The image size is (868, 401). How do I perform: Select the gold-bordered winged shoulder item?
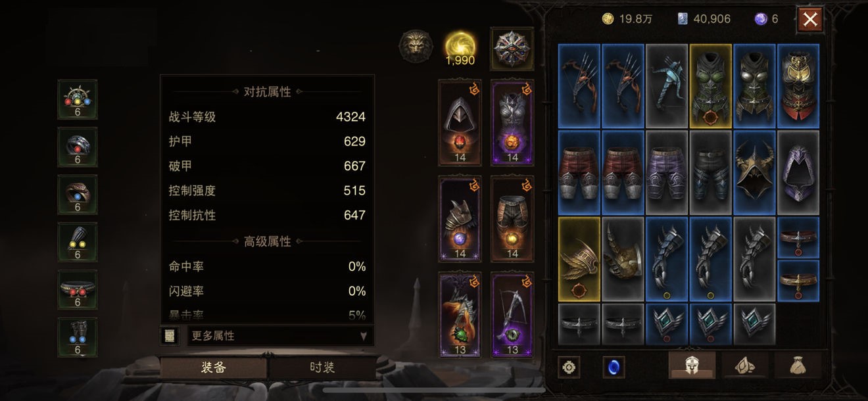pos(579,259)
